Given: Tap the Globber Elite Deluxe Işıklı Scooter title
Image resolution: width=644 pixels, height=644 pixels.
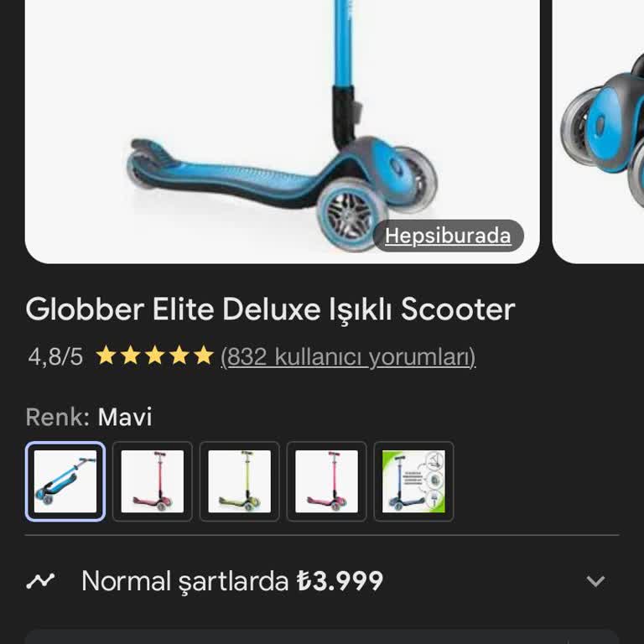Looking at the screenshot, I should (270, 309).
